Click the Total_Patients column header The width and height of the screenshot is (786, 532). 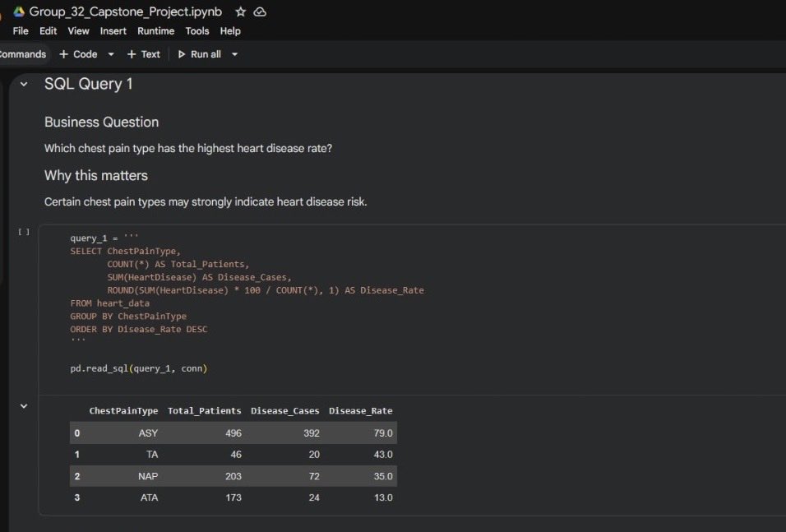pyautogui.click(x=204, y=410)
